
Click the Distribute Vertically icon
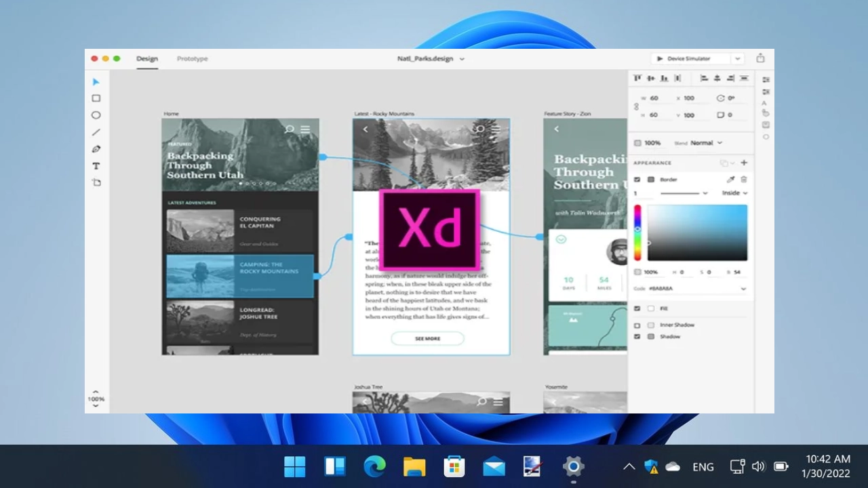(x=744, y=79)
